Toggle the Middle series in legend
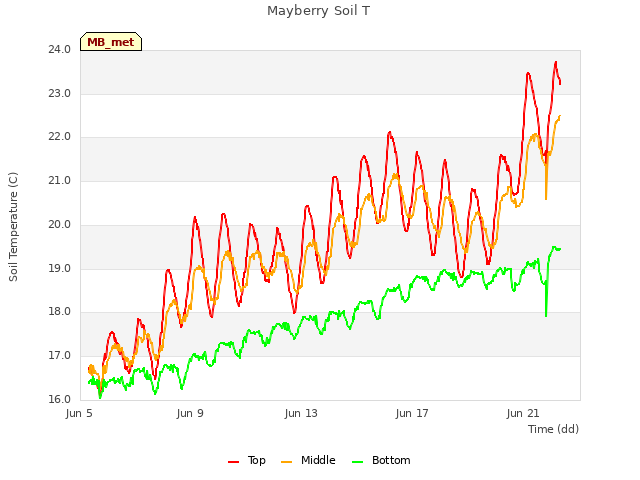The width and height of the screenshot is (640, 480). [x=308, y=460]
